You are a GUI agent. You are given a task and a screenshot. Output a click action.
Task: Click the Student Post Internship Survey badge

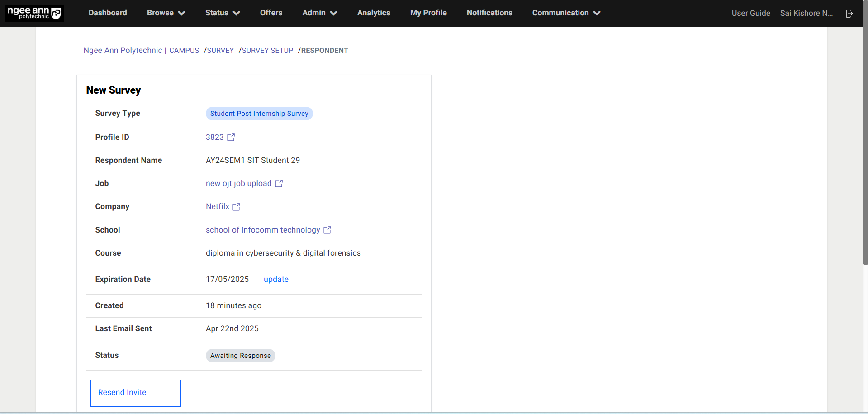259,113
